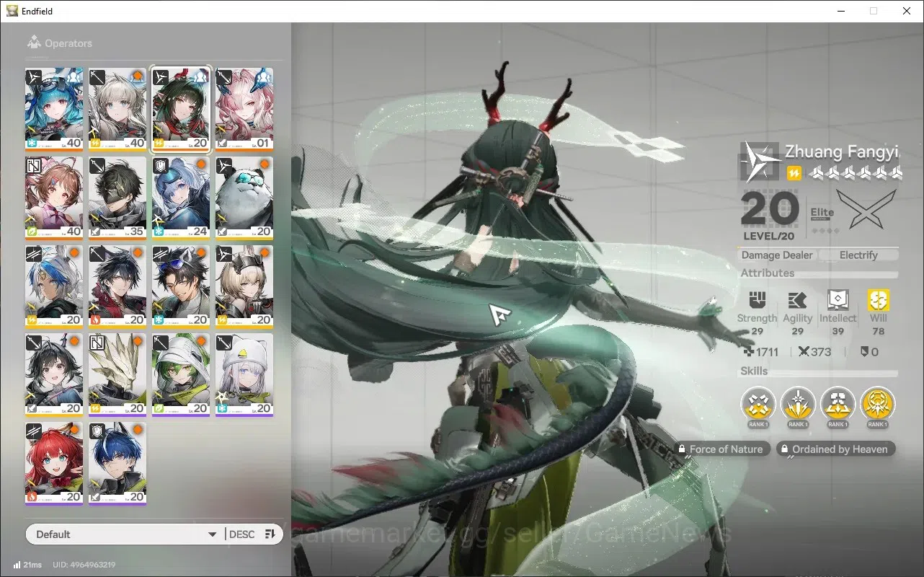The height and width of the screenshot is (577, 924).
Task: Toggle the DESC sort order
Action: coord(242,534)
